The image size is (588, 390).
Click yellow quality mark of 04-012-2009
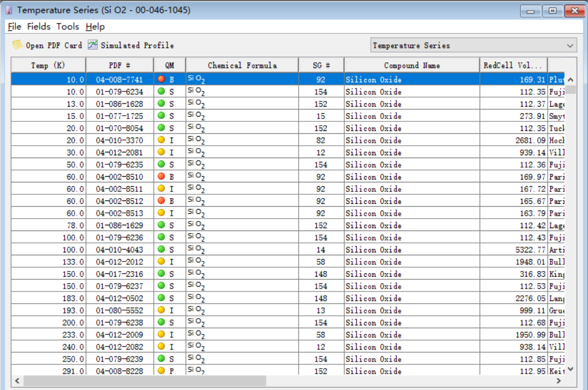tap(161, 334)
